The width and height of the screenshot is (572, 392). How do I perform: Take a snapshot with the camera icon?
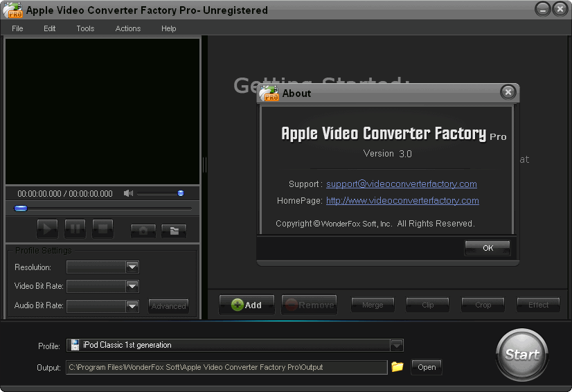click(143, 231)
